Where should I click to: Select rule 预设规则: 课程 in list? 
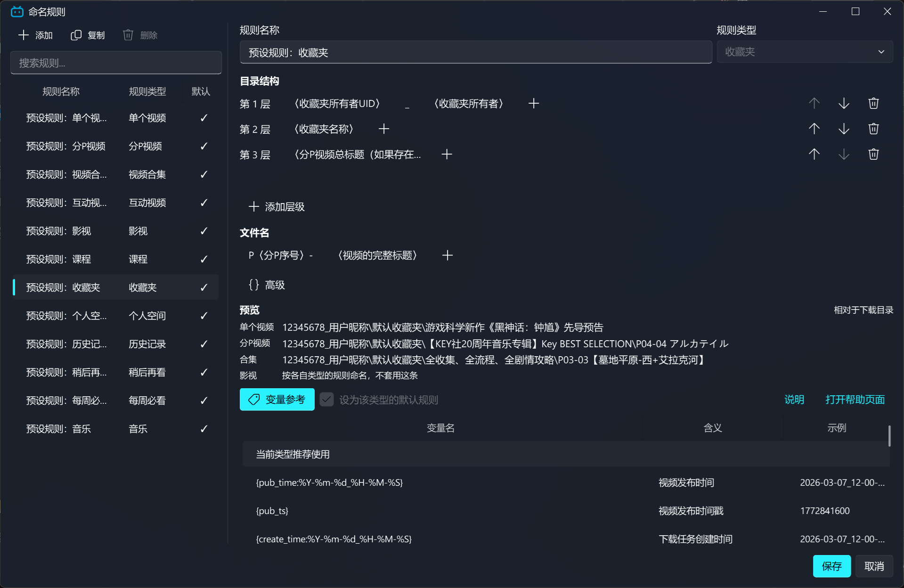coord(116,259)
